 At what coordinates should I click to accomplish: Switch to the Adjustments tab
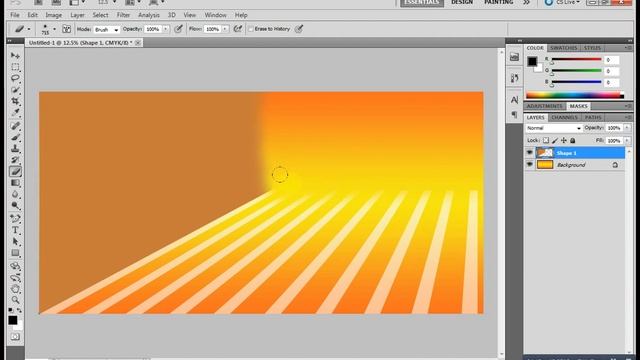(x=544, y=106)
